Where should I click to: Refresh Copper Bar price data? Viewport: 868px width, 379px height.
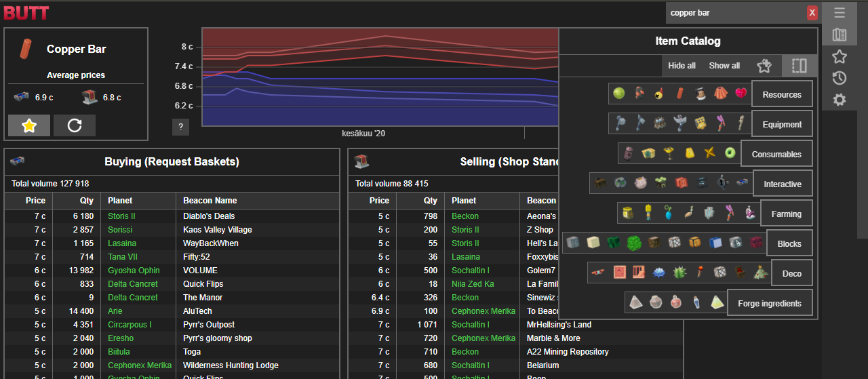click(x=75, y=125)
